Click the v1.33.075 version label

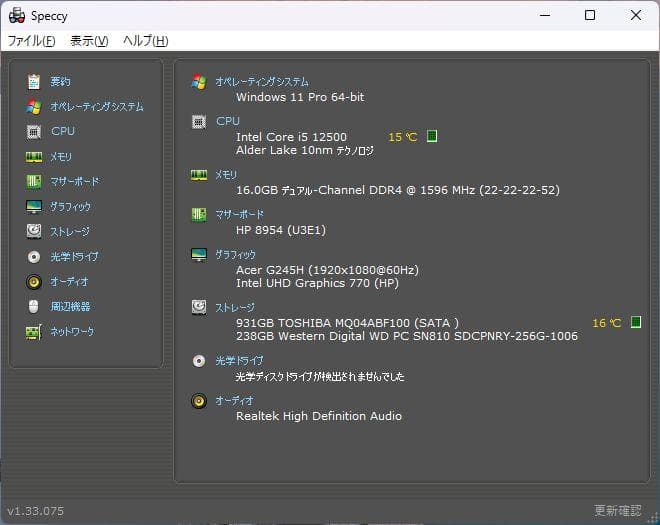pos(35,511)
